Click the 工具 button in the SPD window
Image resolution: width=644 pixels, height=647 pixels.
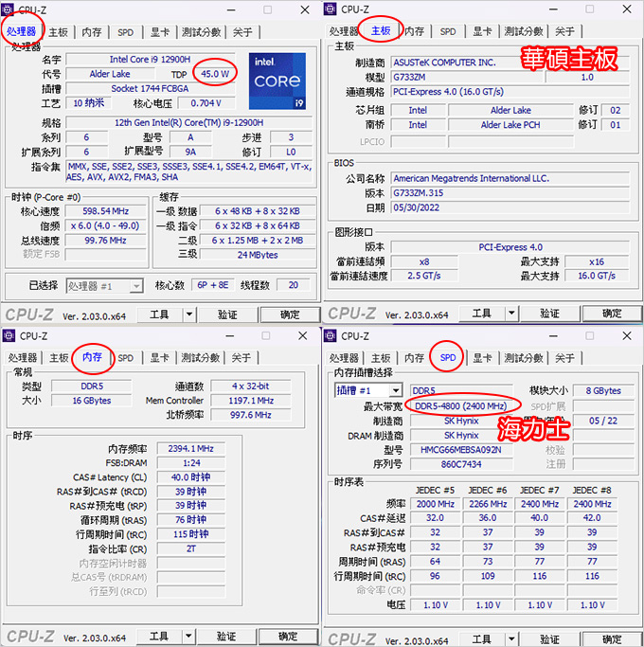[x=482, y=638]
